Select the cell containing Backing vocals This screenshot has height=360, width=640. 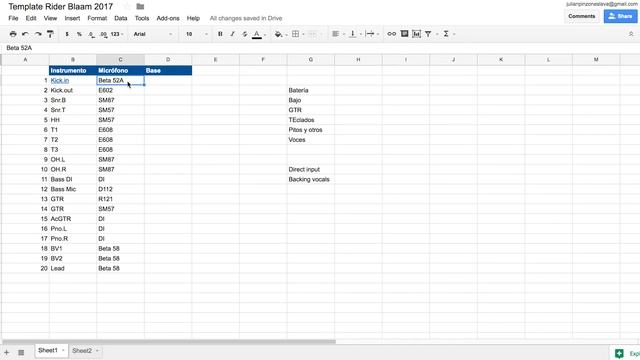point(311,179)
